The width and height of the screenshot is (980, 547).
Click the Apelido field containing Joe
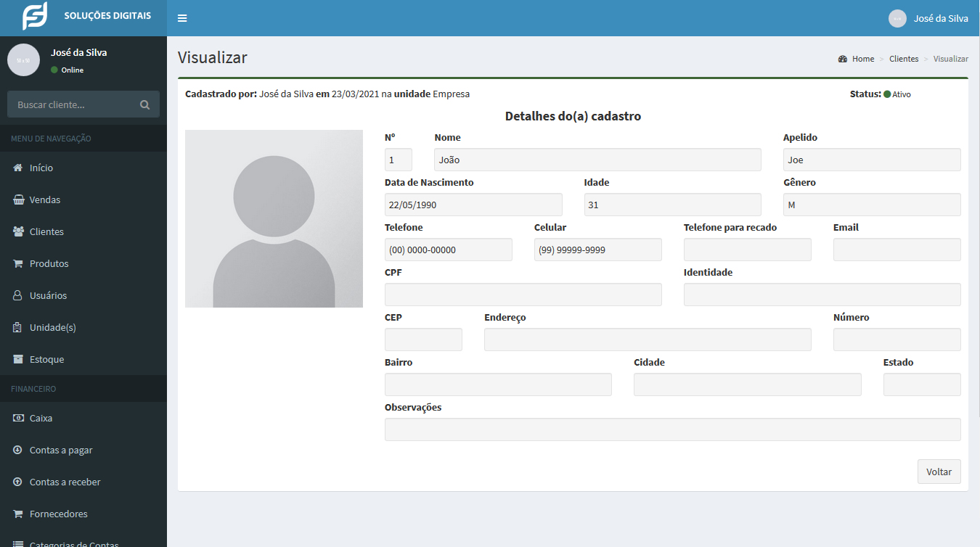pos(872,160)
